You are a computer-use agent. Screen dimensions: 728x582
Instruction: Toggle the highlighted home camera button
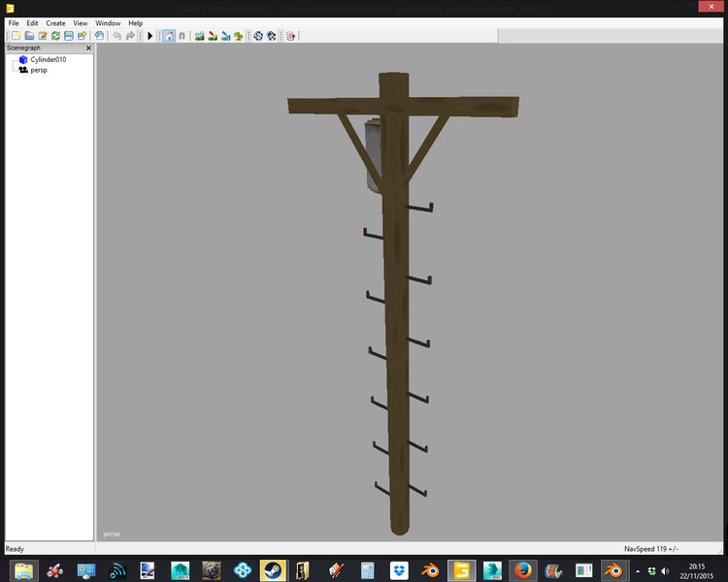tap(169, 36)
